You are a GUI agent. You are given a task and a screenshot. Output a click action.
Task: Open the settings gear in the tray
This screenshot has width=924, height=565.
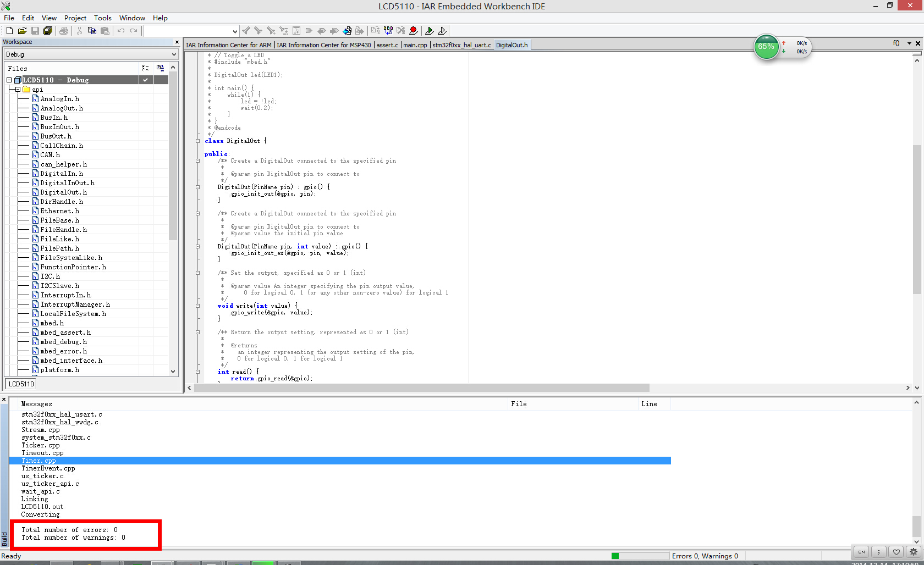point(914,552)
